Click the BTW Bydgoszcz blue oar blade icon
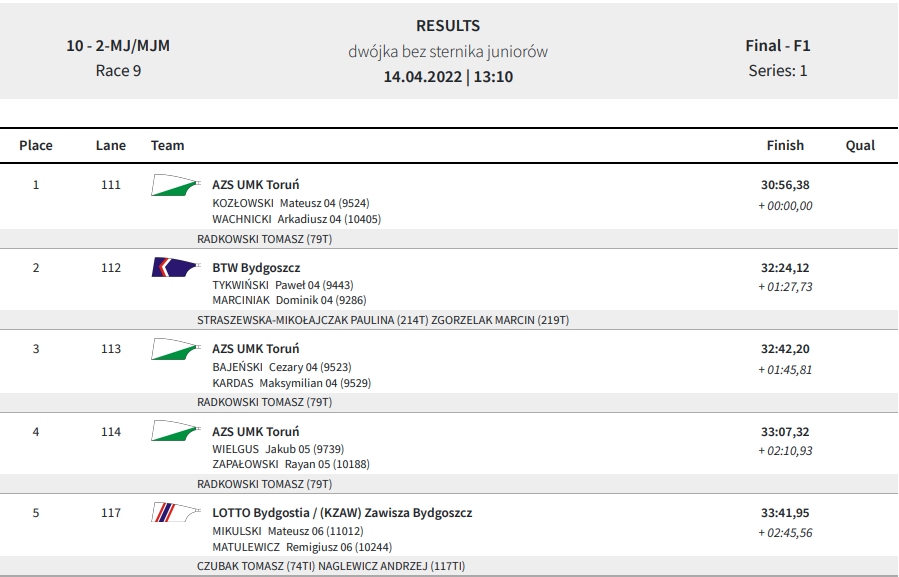Screen dimensions: 899x577 tap(176, 267)
